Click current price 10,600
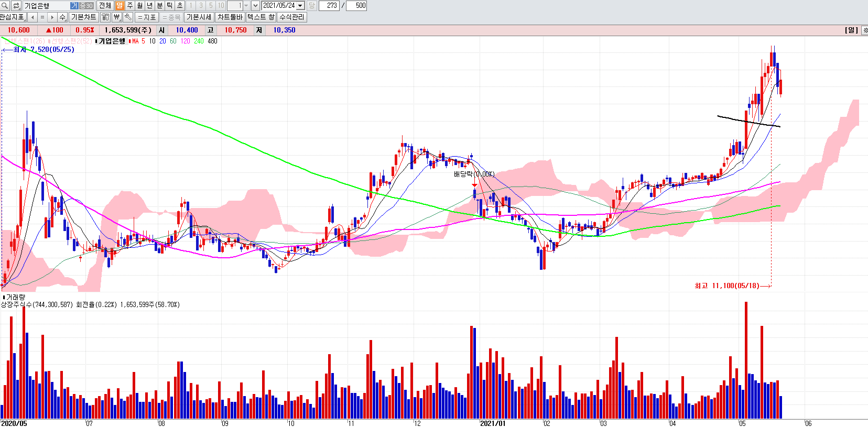This screenshot has width=868, height=427. (19, 30)
